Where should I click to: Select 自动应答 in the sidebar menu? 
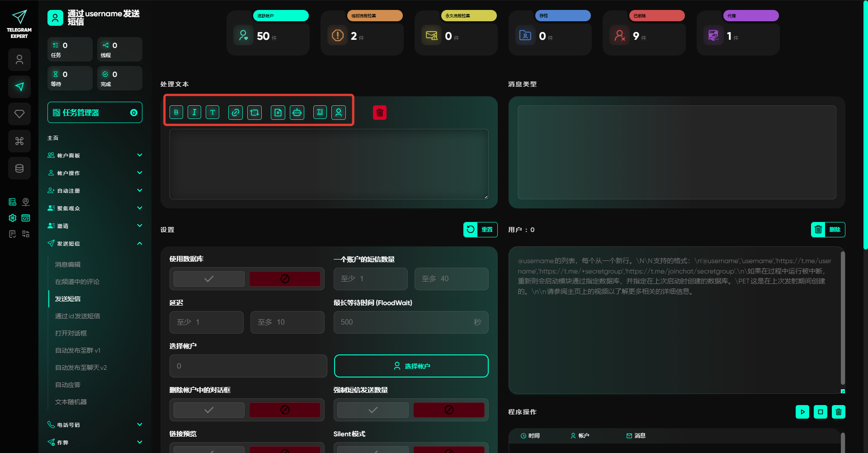(x=68, y=385)
